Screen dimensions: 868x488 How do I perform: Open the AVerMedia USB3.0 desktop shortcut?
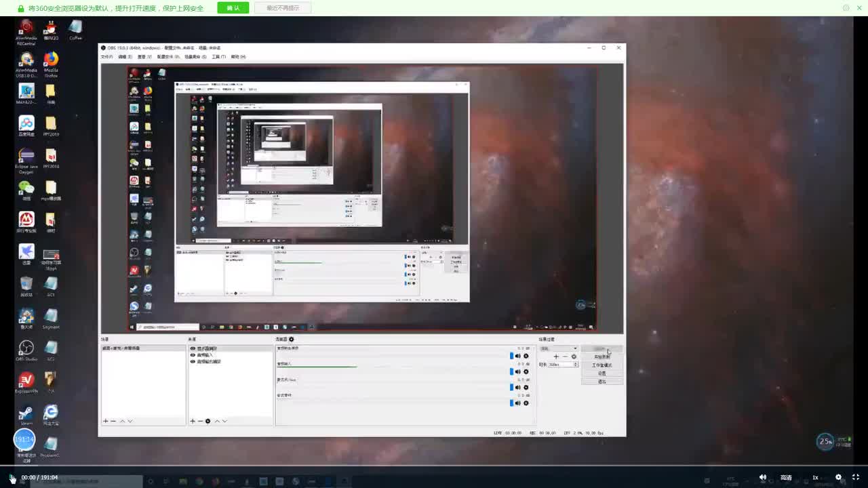(26, 66)
